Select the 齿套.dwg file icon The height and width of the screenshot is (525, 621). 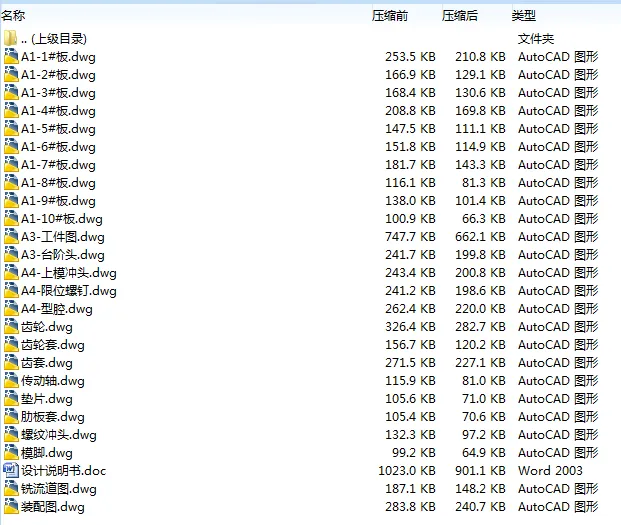[11, 363]
